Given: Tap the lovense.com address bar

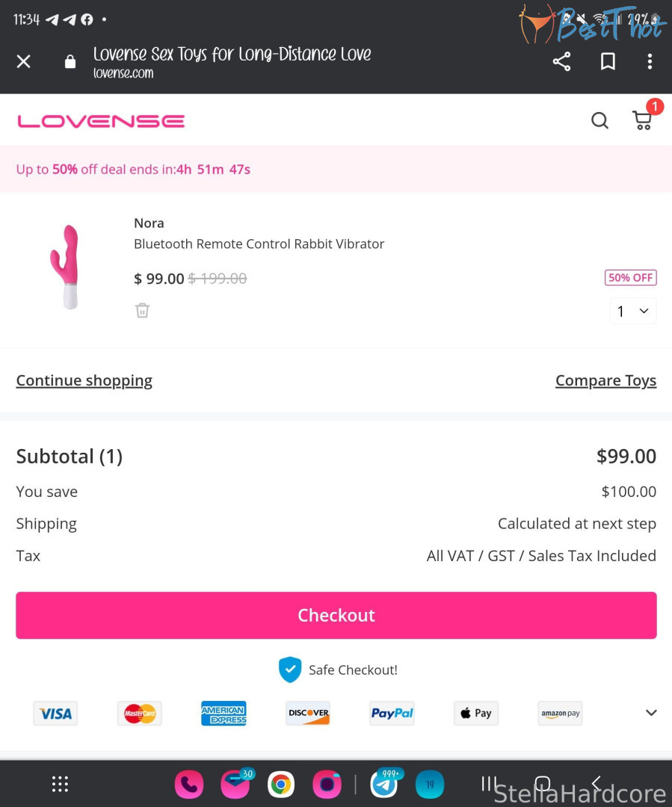Looking at the screenshot, I should coord(232,61).
